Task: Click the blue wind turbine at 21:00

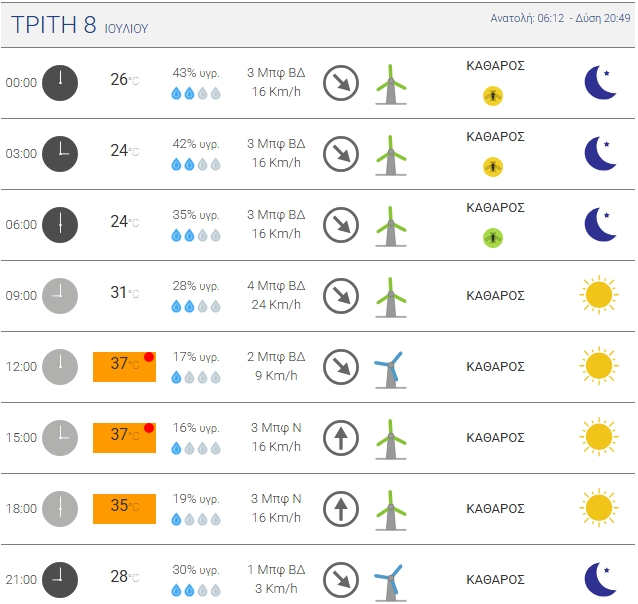Action: click(x=390, y=582)
